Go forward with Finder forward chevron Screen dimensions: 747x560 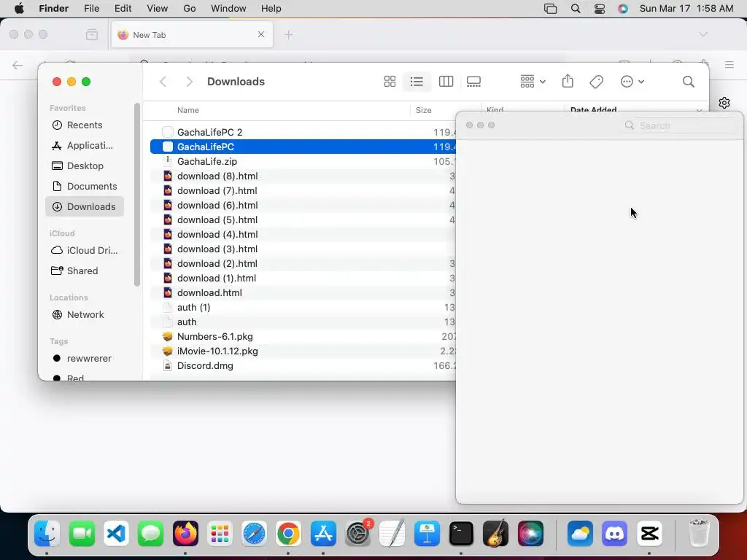tap(189, 82)
